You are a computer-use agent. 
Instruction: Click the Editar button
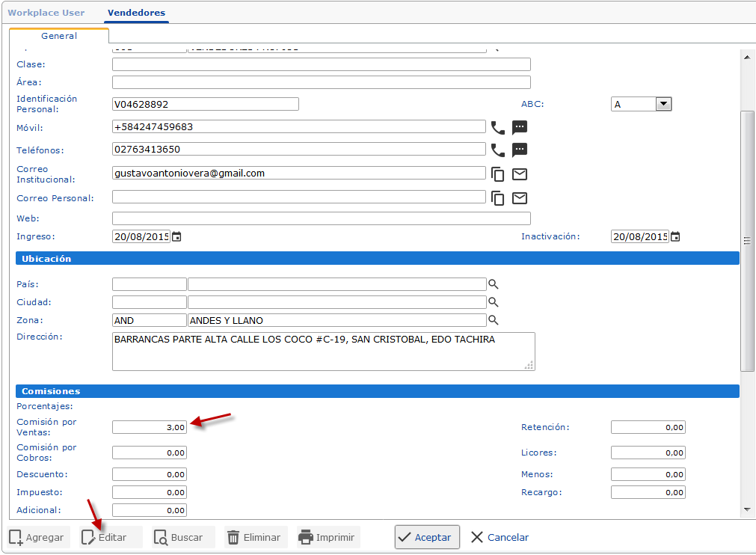pyautogui.click(x=105, y=537)
